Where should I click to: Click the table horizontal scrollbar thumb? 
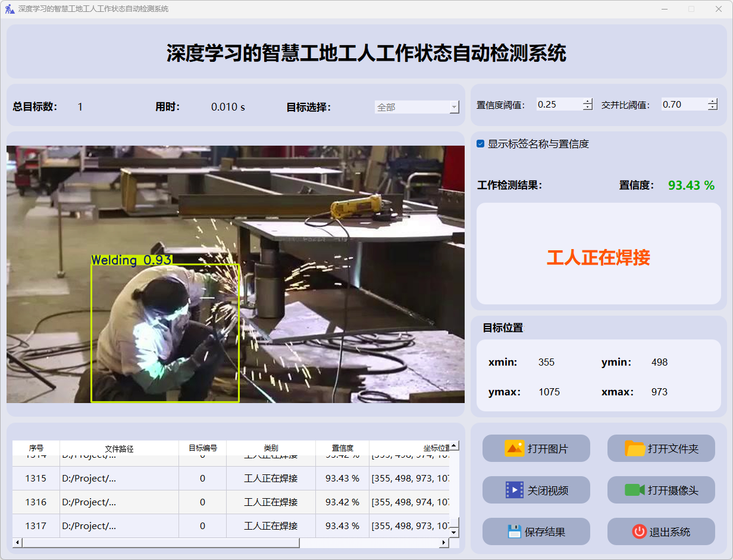point(161,543)
